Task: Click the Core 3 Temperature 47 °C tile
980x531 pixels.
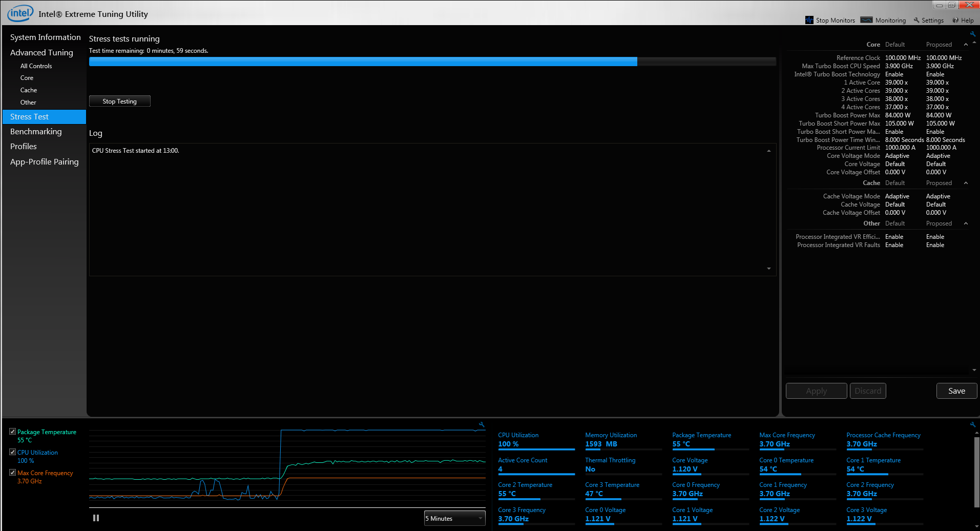Action: pos(623,490)
